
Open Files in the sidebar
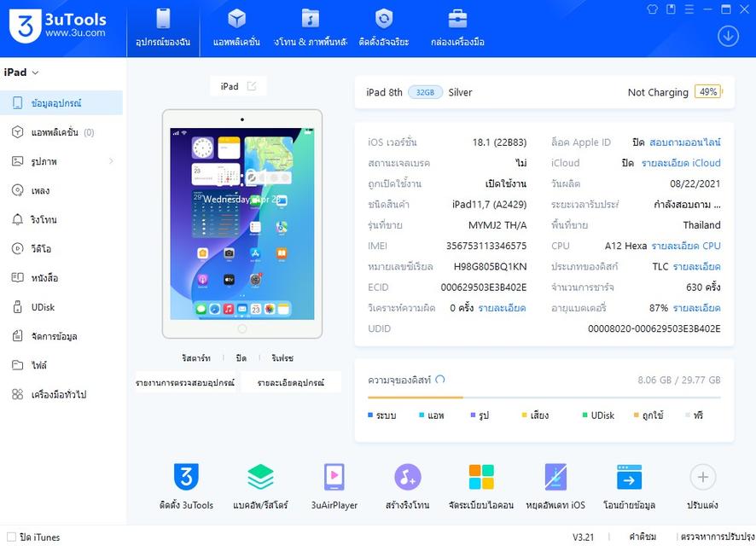pyautogui.click(x=61, y=365)
